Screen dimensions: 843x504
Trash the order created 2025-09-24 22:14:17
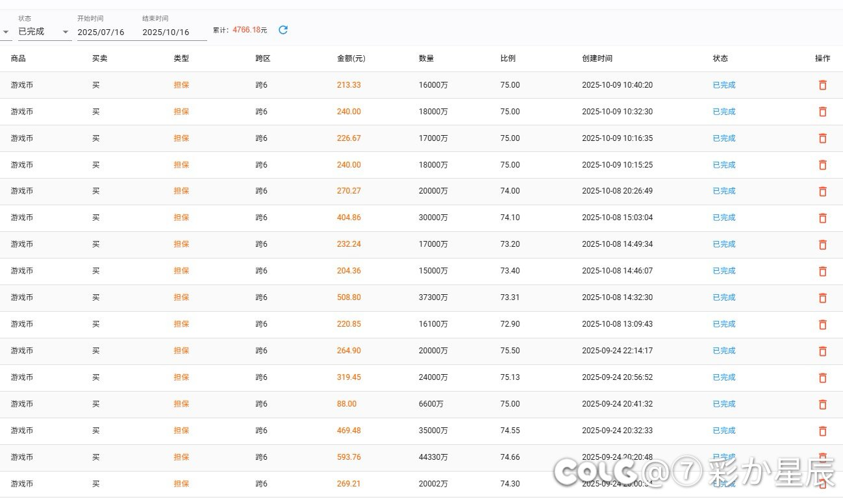pos(822,351)
